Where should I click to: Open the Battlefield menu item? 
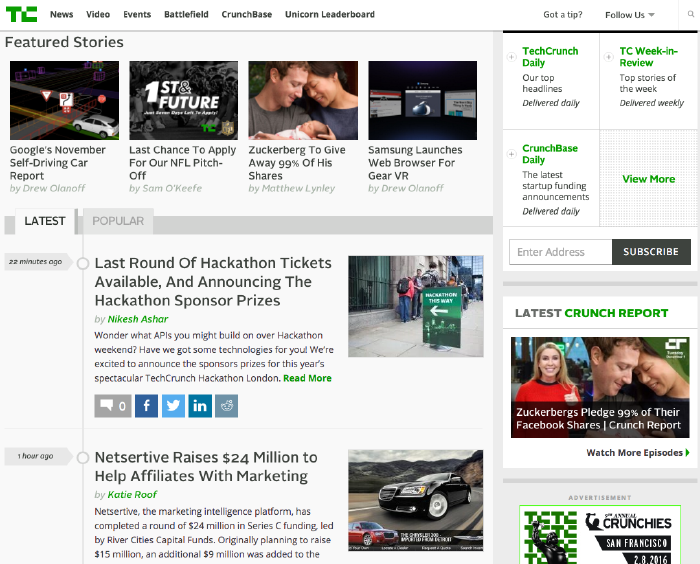[186, 14]
